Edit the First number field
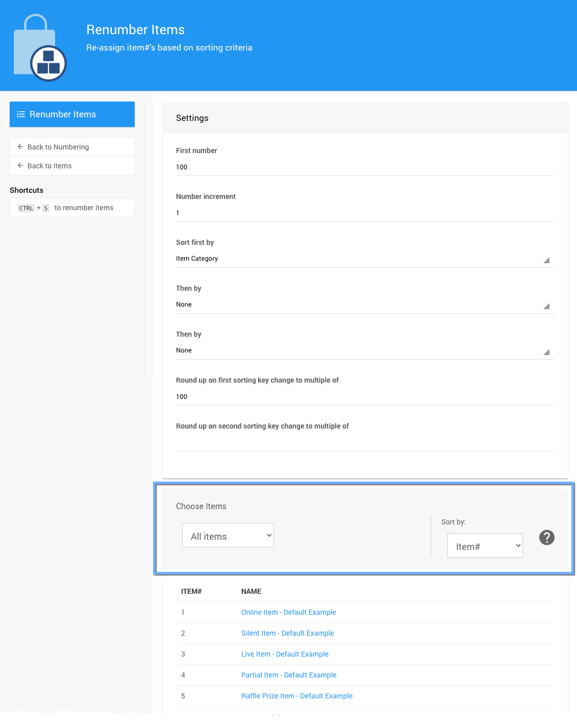The height and width of the screenshot is (728, 577). tap(364, 167)
